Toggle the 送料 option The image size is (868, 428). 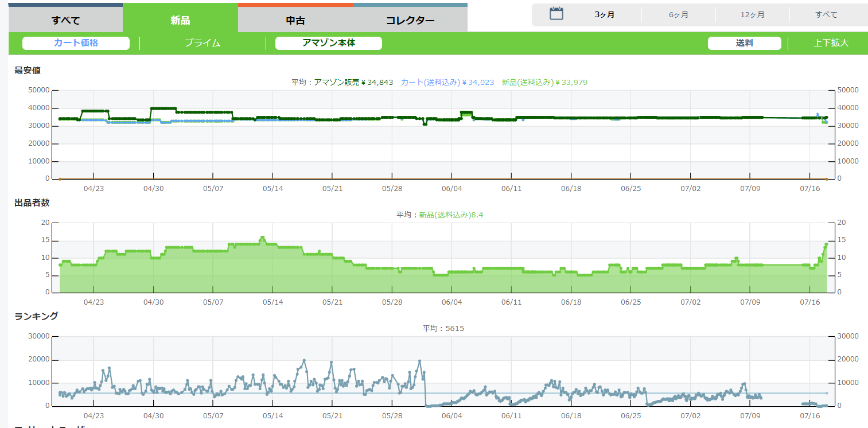(744, 43)
